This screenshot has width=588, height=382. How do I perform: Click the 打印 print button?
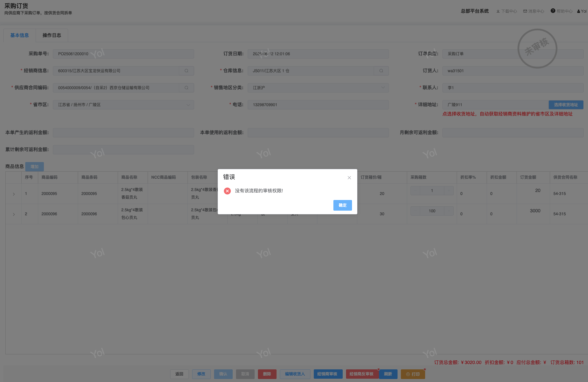(x=413, y=374)
